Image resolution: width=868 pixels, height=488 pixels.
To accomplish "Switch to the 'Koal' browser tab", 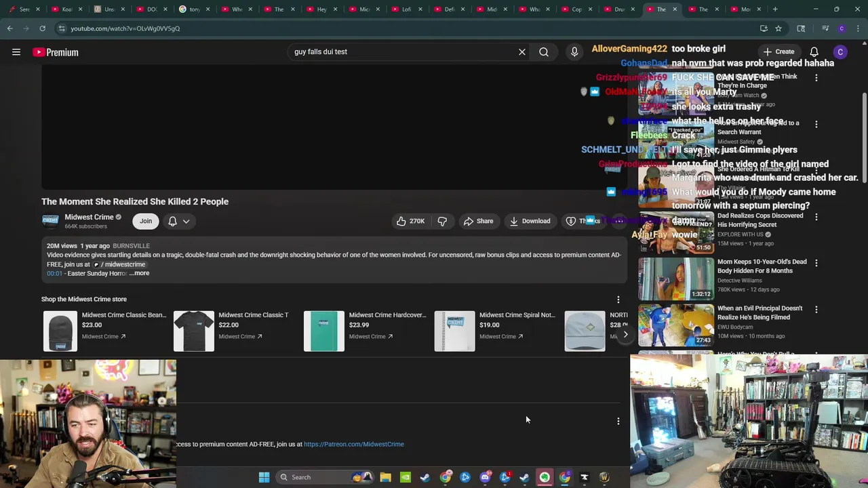I will click(66, 9).
